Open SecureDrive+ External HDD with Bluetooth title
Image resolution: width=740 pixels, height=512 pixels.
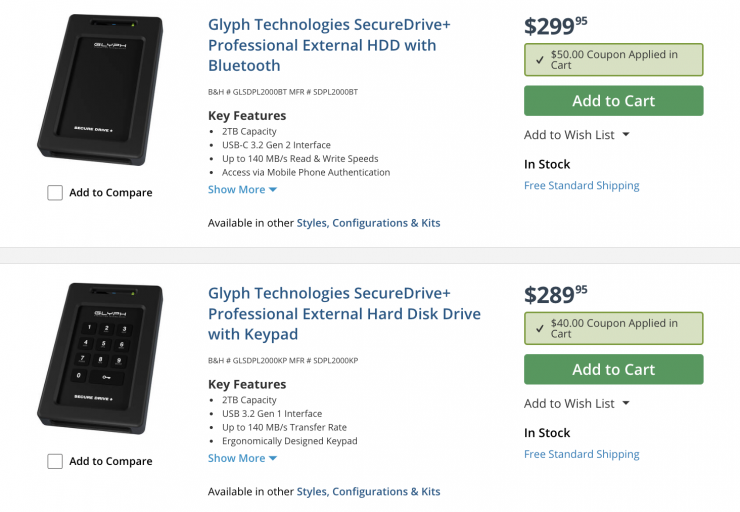tap(322, 45)
